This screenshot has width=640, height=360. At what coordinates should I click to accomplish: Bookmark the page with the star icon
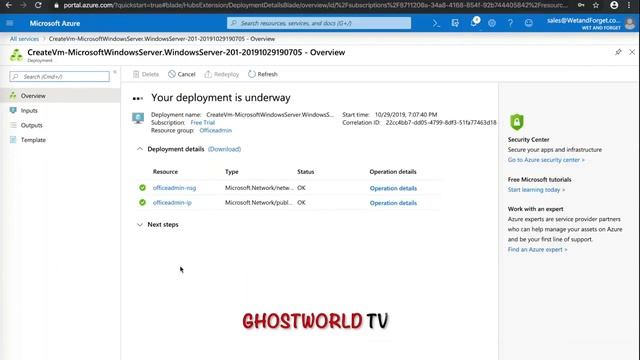596,5
